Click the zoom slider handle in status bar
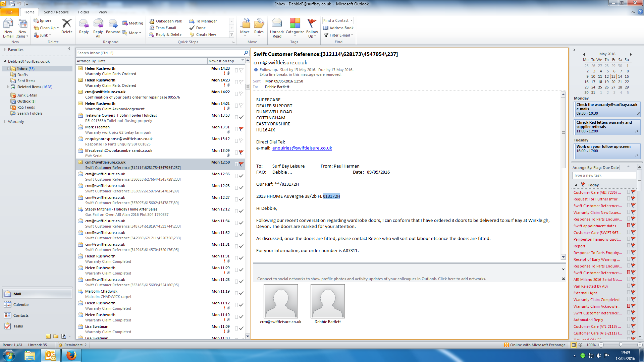The image size is (644, 362). tap(621, 345)
